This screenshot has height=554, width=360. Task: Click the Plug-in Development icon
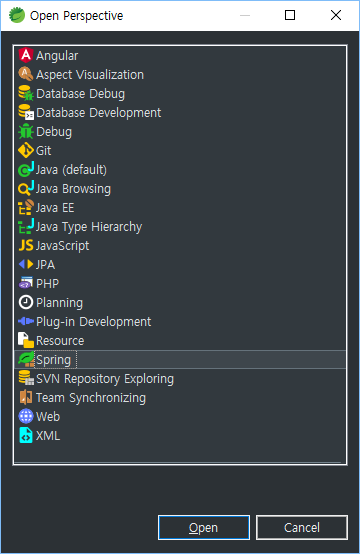point(26,322)
